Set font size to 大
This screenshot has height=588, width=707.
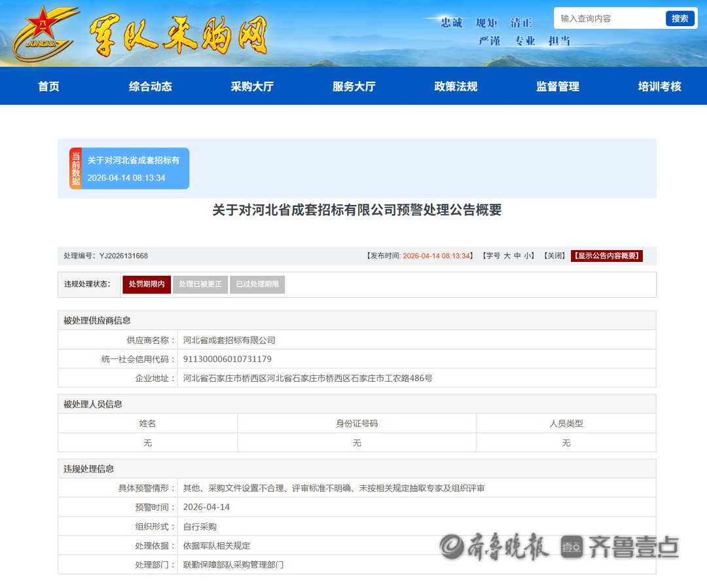(x=507, y=256)
